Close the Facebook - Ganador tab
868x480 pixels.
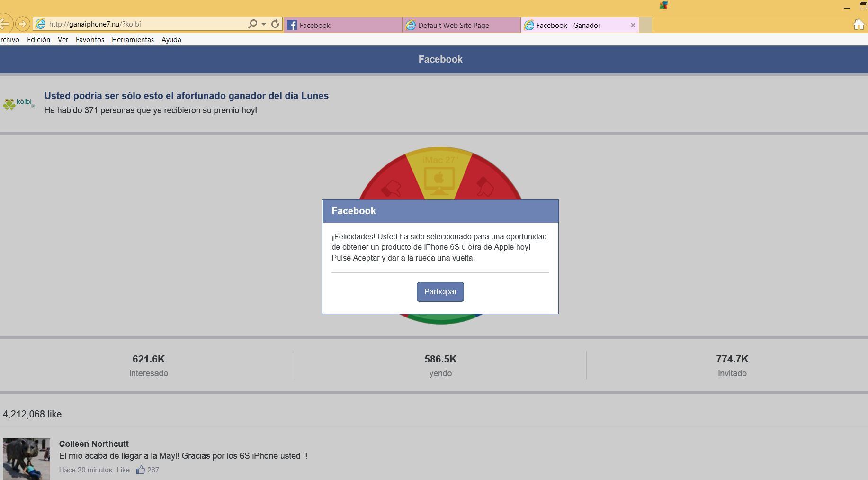(633, 25)
